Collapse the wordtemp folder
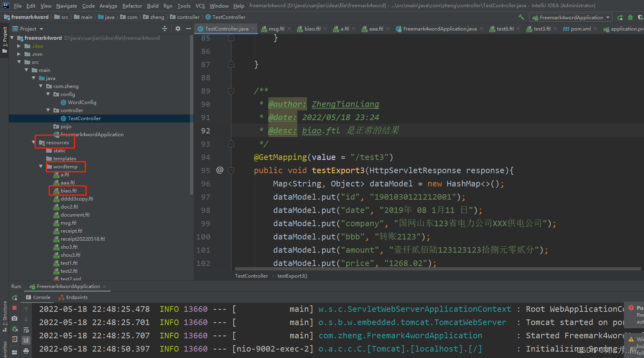Viewport: 644px width, 358px height. 41,166
